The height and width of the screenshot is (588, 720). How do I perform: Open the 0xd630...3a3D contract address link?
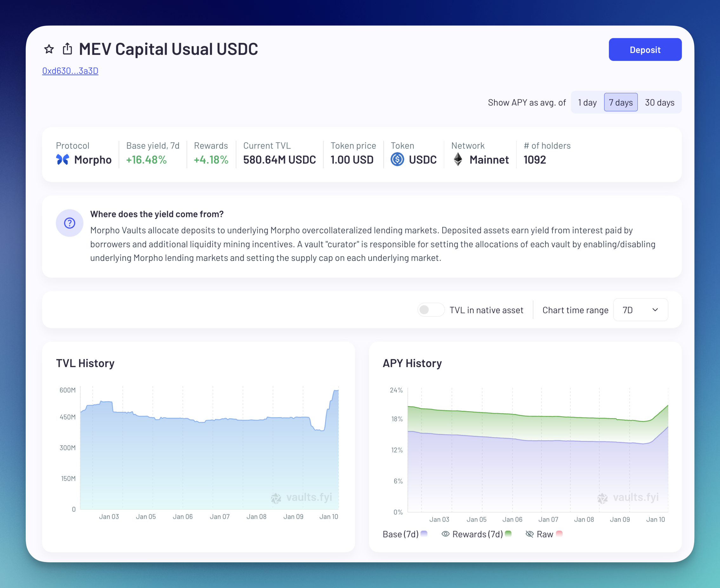(70, 71)
